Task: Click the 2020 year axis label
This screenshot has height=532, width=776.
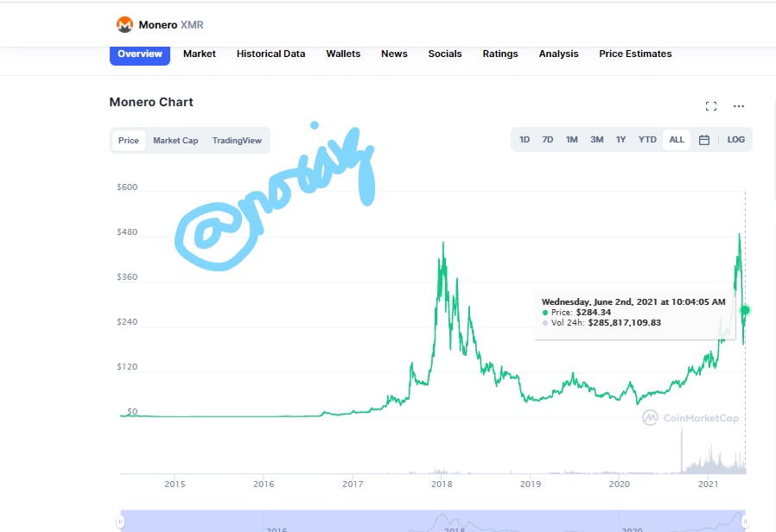Action: (619, 484)
